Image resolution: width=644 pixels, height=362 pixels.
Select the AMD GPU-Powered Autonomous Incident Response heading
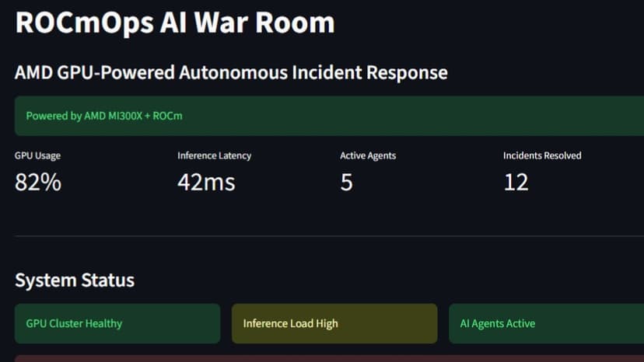tap(231, 73)
